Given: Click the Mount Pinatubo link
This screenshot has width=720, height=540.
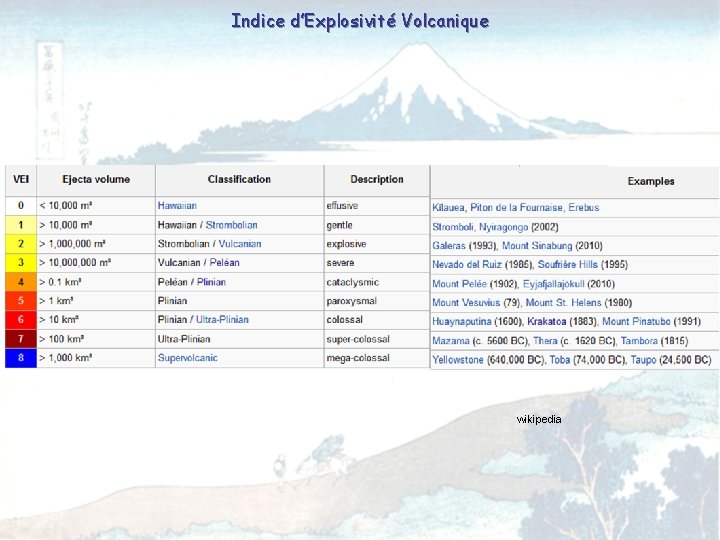Looking at the screenshot, I should click(x=636, y=321).
